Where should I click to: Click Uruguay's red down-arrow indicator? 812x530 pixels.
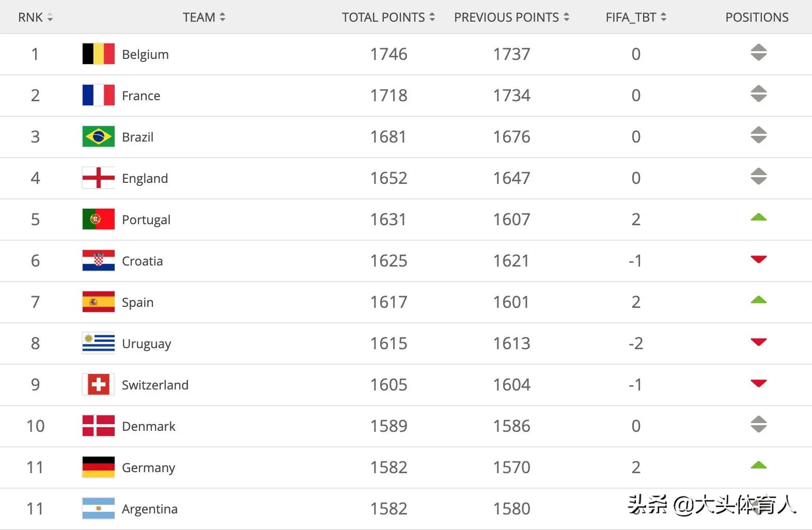pos(758,342)
